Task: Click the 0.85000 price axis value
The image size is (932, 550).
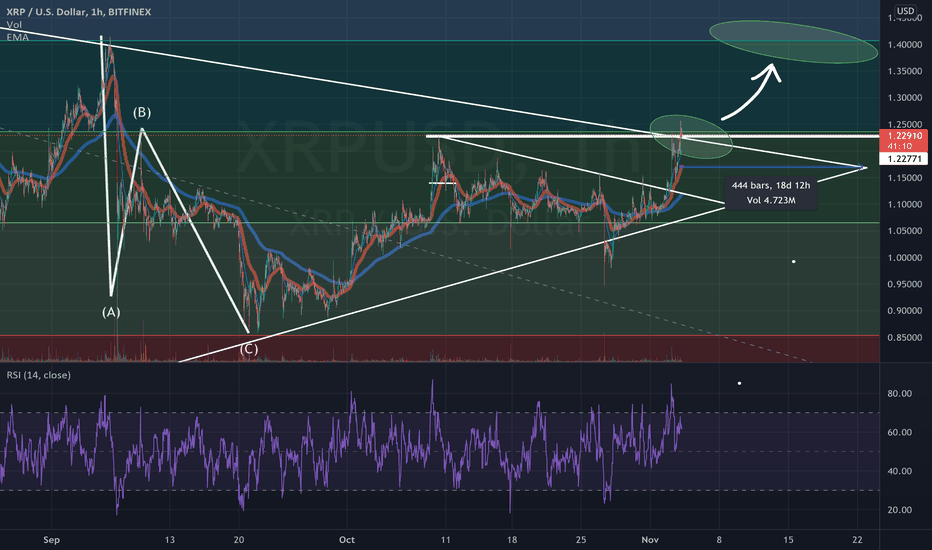Action: pyautogui.click(x=905, y=338)
